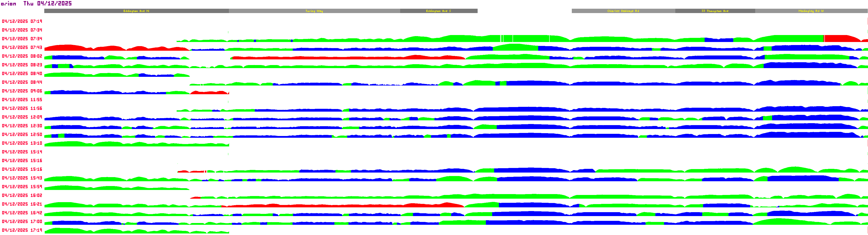Select the 08:02 journey timestamp
The height and width of the screenshot is (235, 868).
tap(22, 56)
